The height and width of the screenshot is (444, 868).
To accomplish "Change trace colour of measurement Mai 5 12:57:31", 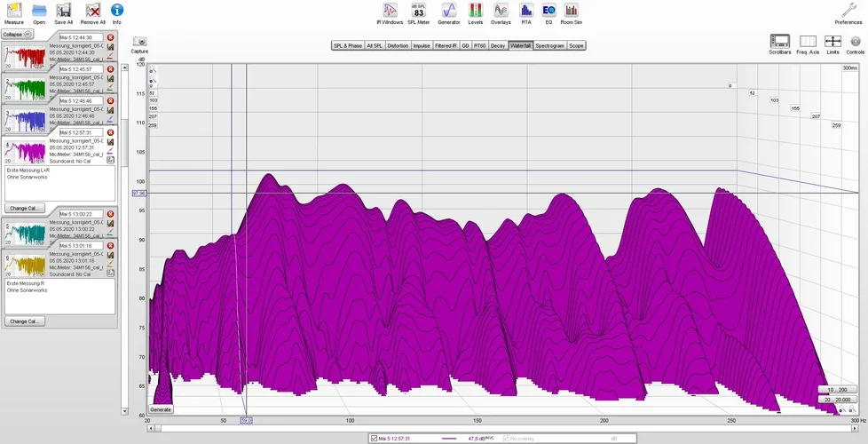I will coord(110,151).
